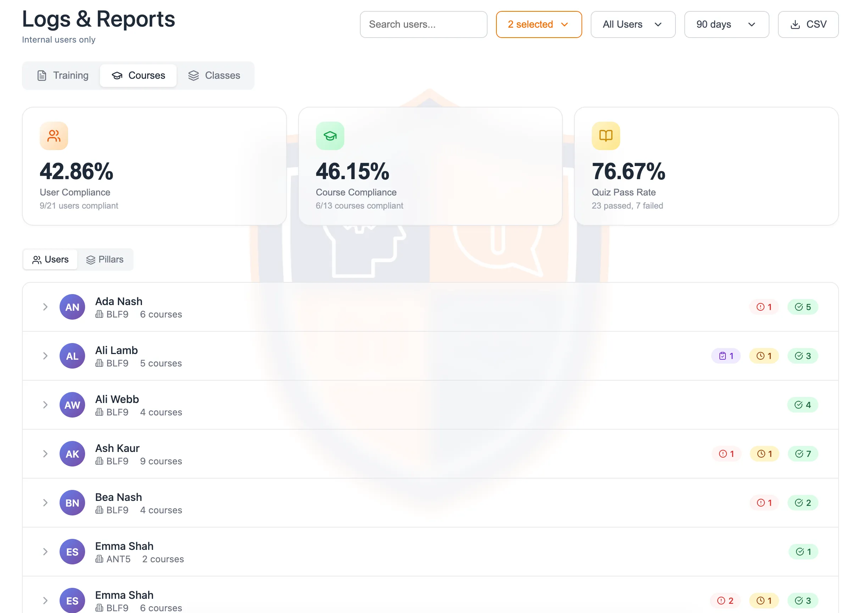This screenshot has width=868, height=613.
Task: Expand the Ali Webb row
Action: coord(45,405)
